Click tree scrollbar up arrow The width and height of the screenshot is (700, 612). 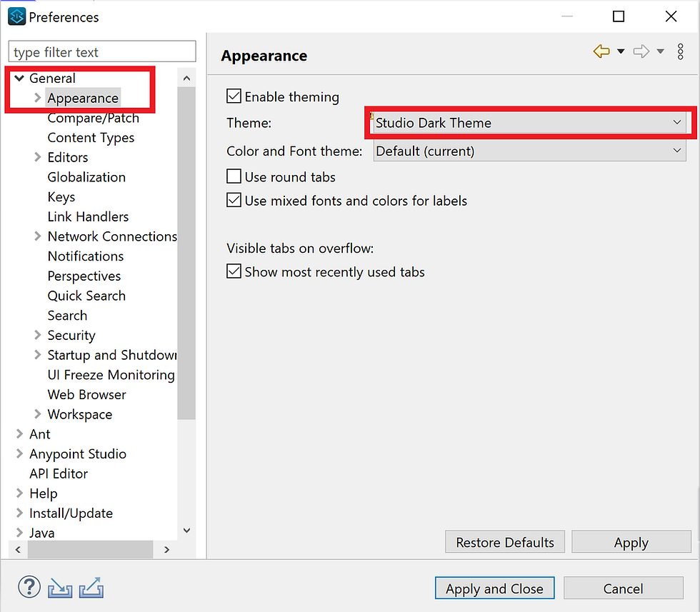click(x=186, y=78)
